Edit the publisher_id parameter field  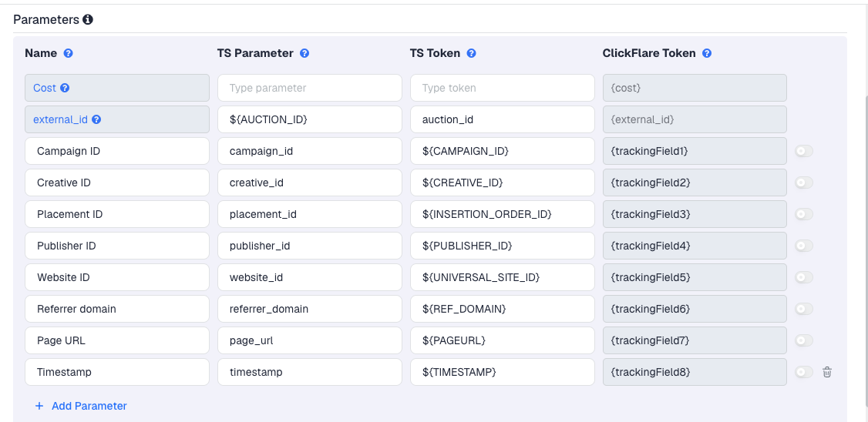pyautogui.click(x=309, y=246)
